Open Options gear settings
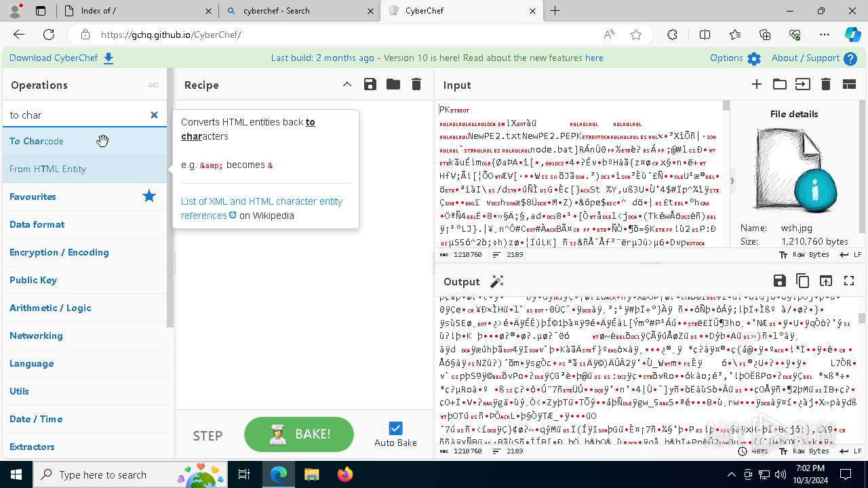 (x=736, y=58)
